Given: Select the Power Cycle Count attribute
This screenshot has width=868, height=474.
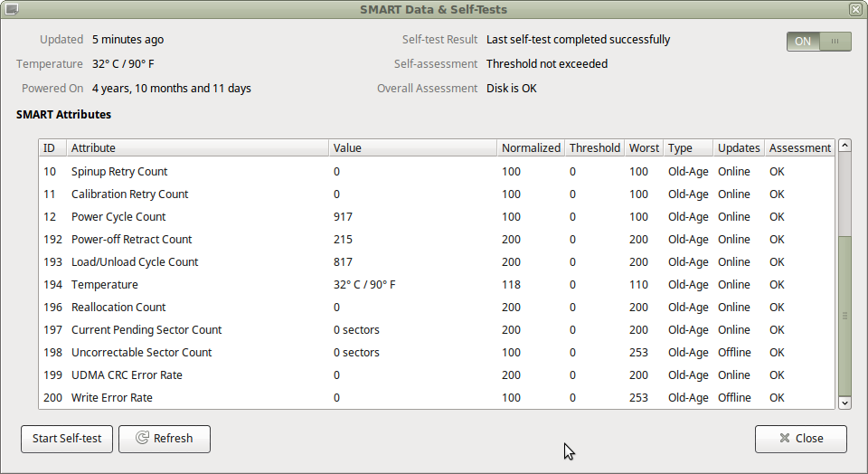Looking at the screenshot, I should tap(436, 217).
